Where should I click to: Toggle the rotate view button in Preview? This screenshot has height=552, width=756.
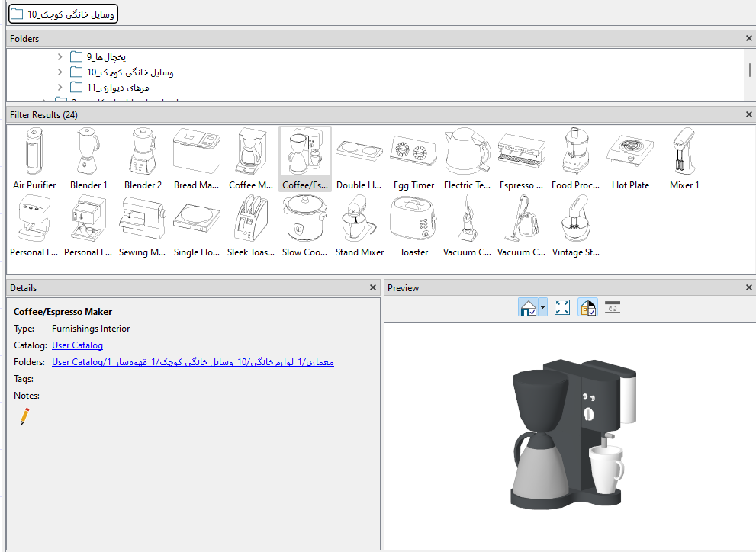pyautogui.click(x=613, y=307)
